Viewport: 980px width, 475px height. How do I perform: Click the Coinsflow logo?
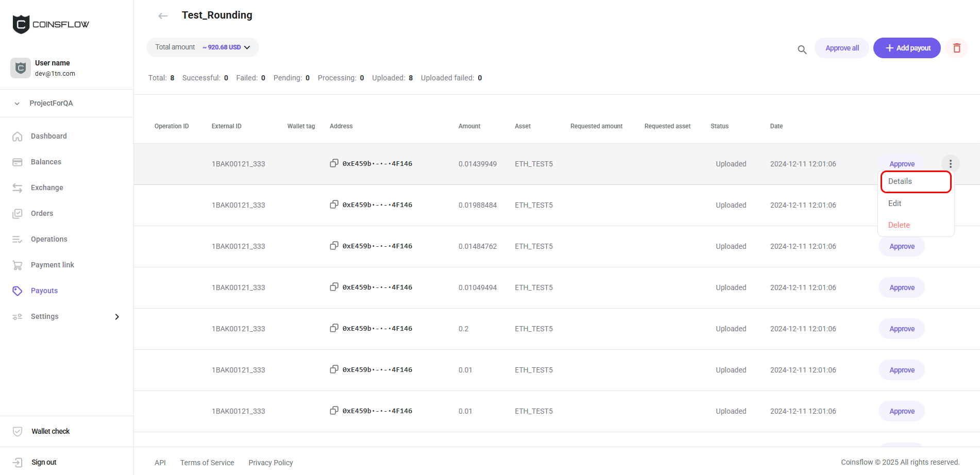(x=50, y=24)
